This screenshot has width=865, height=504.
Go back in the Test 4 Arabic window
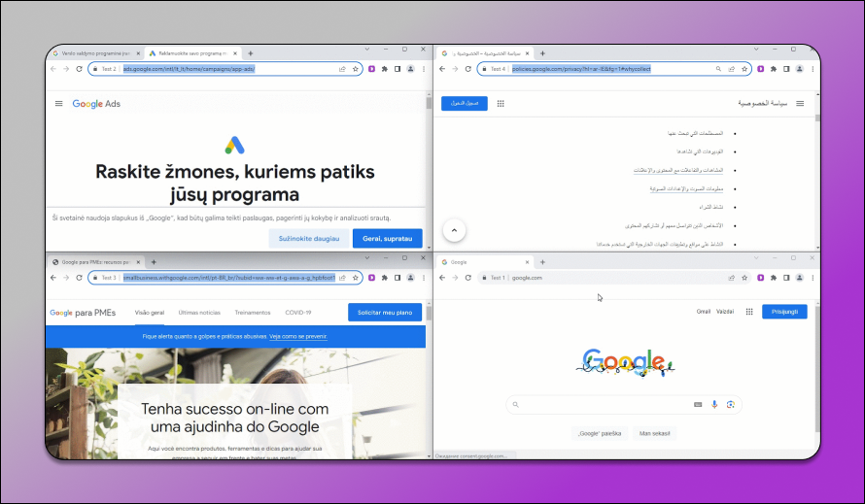tap(442, 69)
